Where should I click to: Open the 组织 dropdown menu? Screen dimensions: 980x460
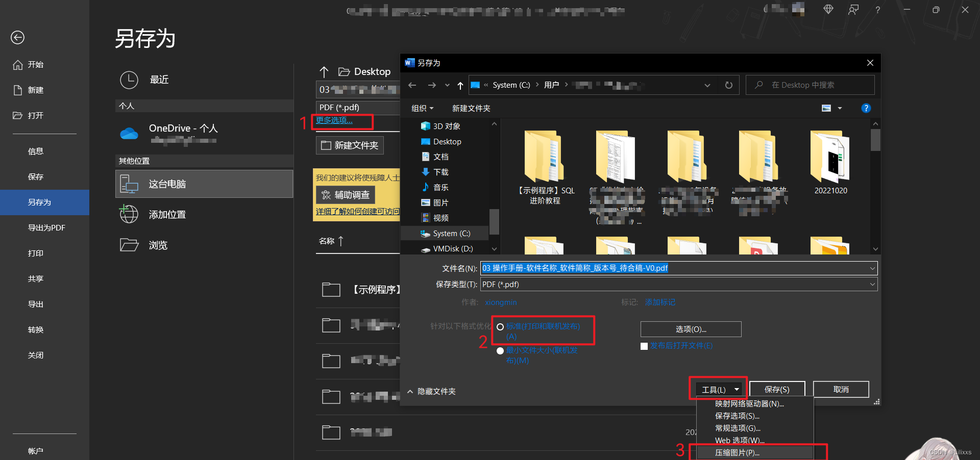click(422, 108)
